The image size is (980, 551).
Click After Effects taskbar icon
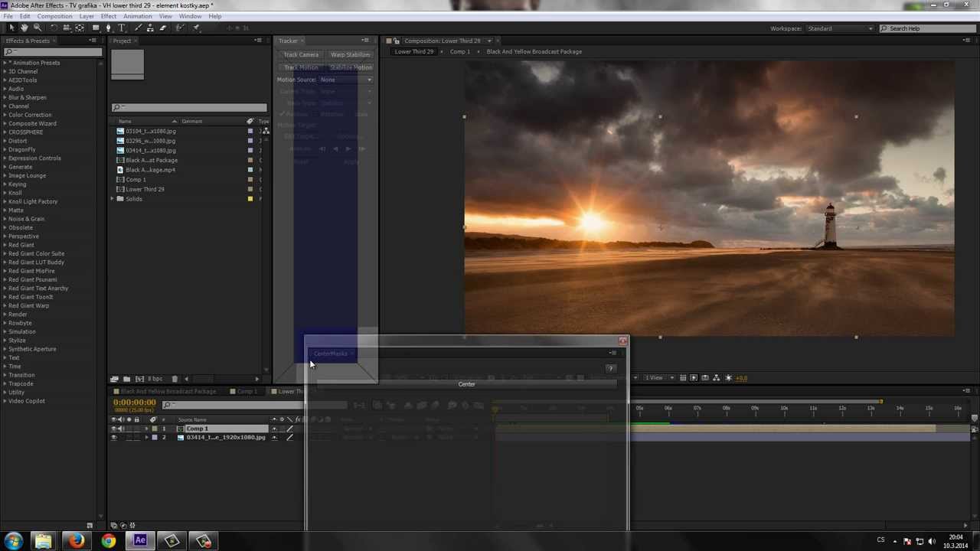pyautogui.click(x=140, y=541)
